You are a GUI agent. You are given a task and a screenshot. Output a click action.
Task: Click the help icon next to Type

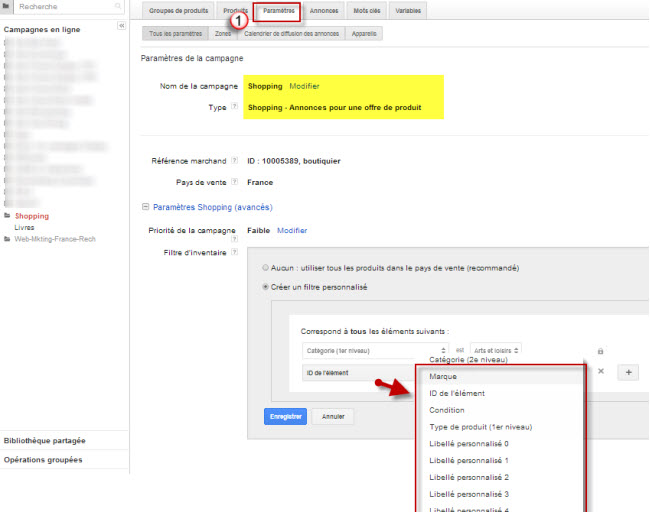click(x=235, y=106)
